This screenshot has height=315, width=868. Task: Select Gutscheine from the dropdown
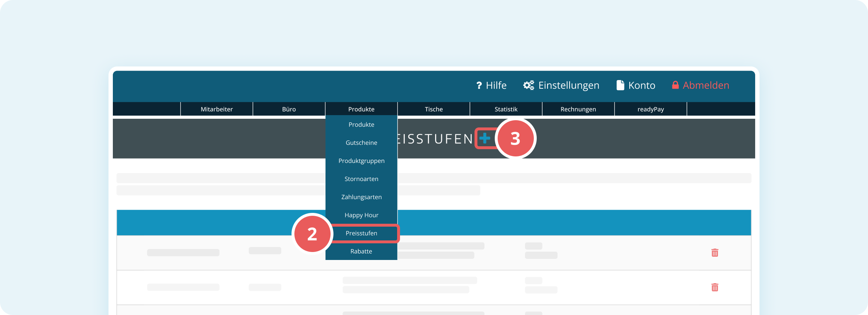pyautogui.click(x=361, y=143)
